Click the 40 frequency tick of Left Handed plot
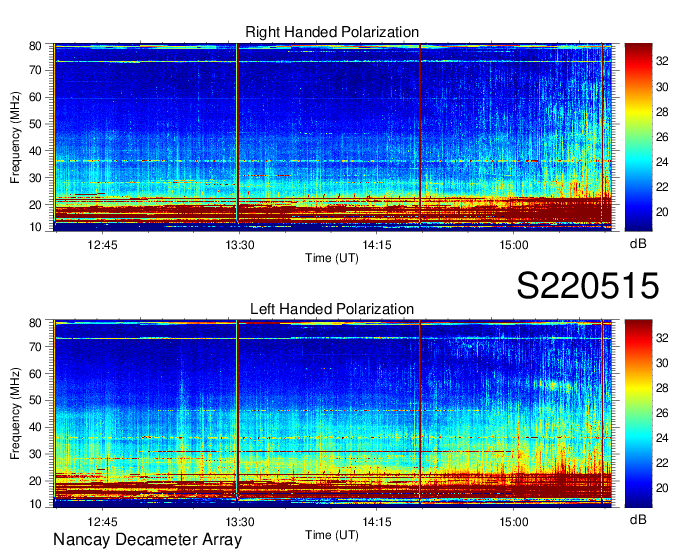The height and width of the screenshot is (552, 680). [x=35, y=427]
